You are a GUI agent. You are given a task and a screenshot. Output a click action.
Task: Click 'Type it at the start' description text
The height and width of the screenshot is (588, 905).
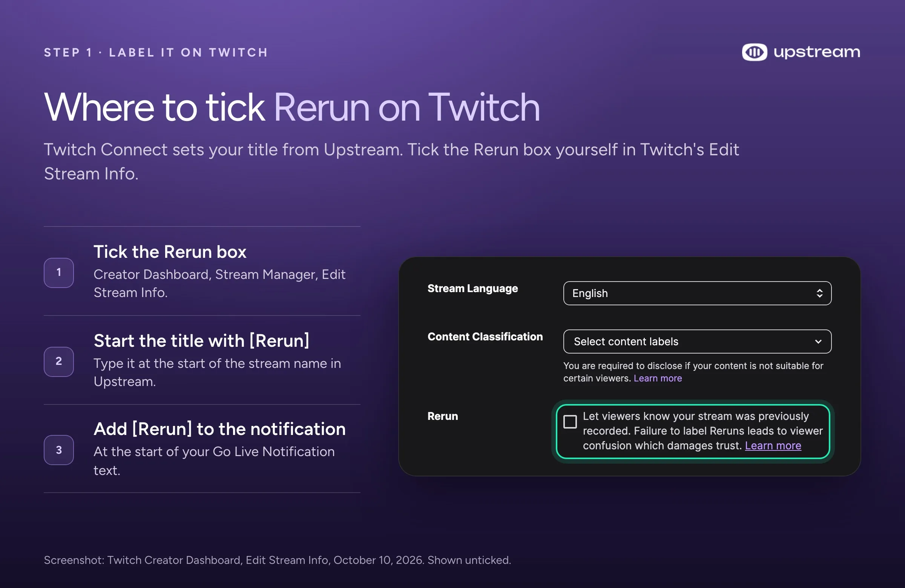point(217,372)
